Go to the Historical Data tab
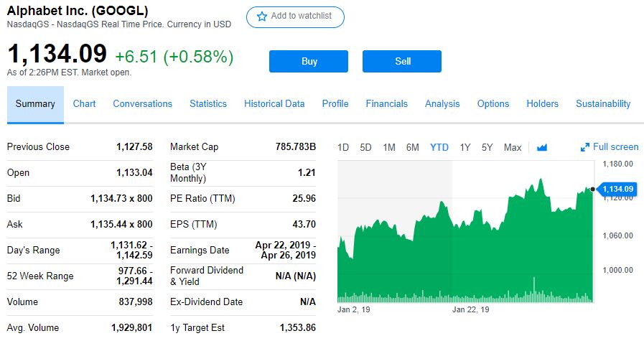 [274, 104]
